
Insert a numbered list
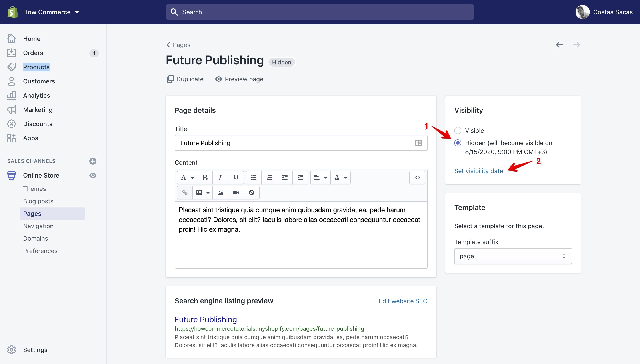click(269, 178)
